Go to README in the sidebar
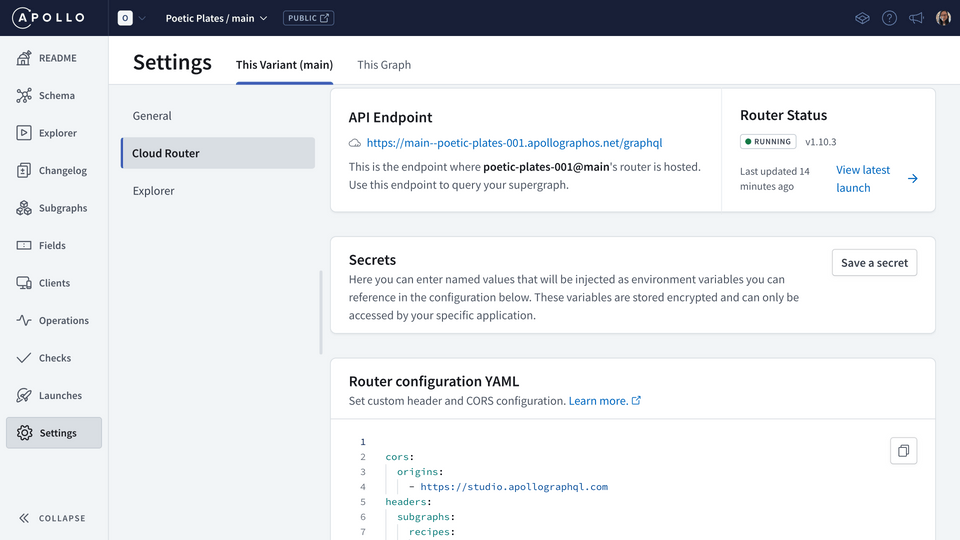The image size is (960, 540). click(x=58, y=58)
